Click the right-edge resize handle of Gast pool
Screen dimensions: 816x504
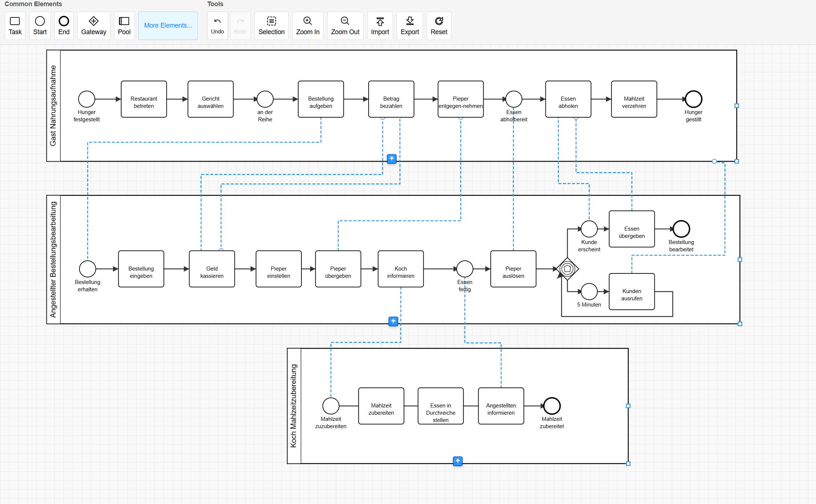(737, 106)
